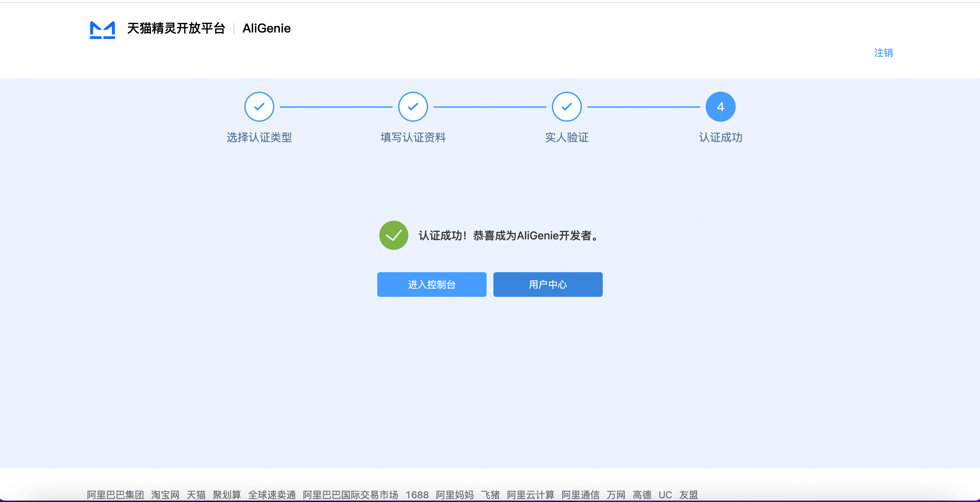Click the completed step one checkmark circle
The image size is (980, 502).
pos(259,107)
